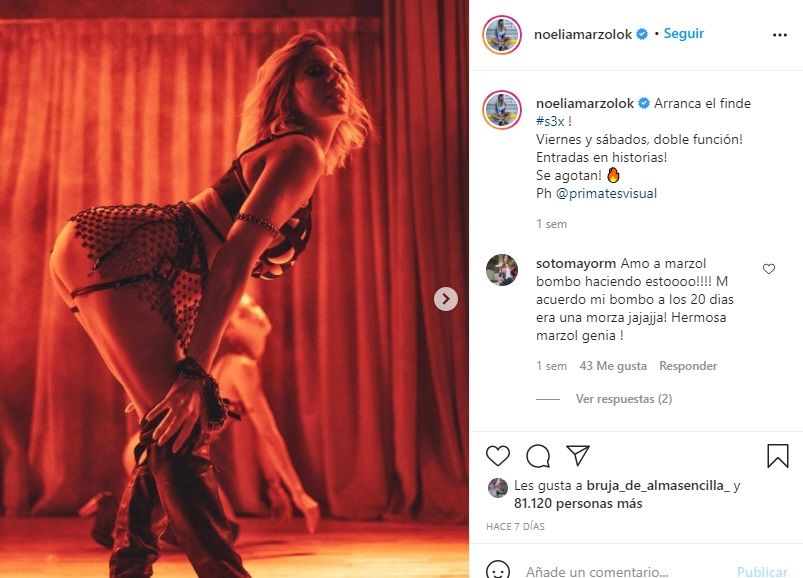Follow the account via Seguir
Viewport: 803px width, 578px height.
coord(685,33)
